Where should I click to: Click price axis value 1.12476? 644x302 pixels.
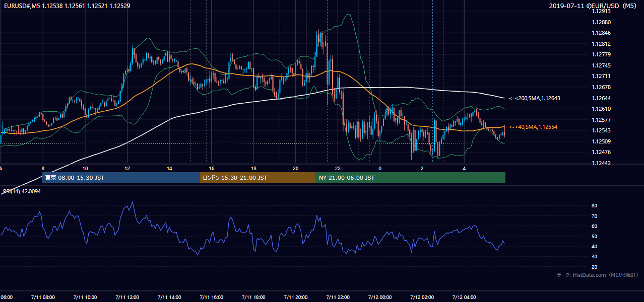(x=602, y=152)
